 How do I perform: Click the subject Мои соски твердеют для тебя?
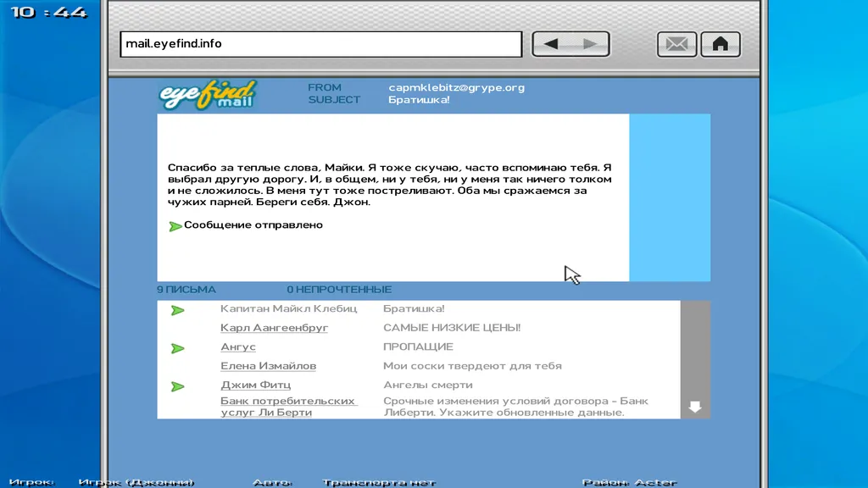pos(472,366)
